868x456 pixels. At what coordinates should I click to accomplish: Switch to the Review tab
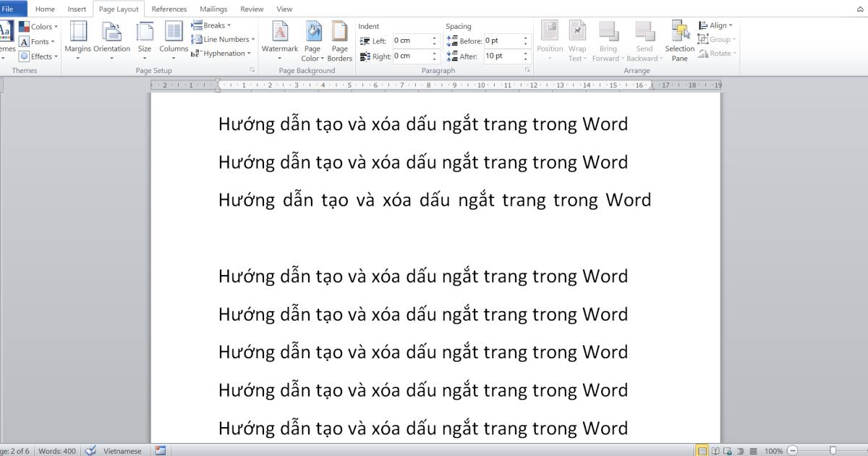click(x=252, y=9)
